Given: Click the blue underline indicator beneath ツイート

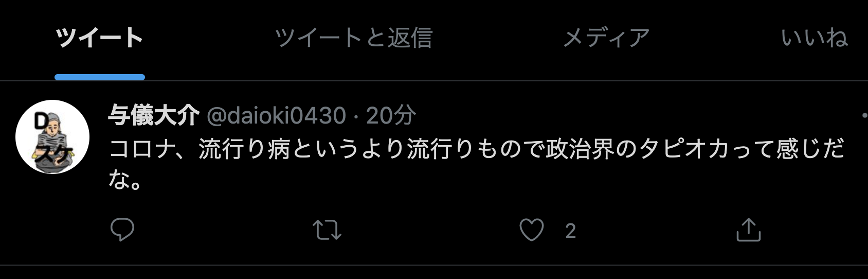Looking at the screenshot, I should click(100, 77).
